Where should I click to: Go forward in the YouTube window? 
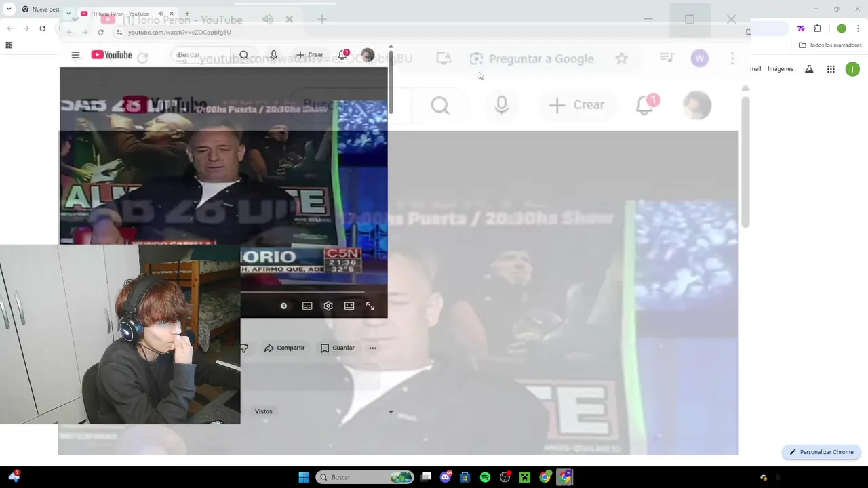pyautogui.click(x=85, y=32)
